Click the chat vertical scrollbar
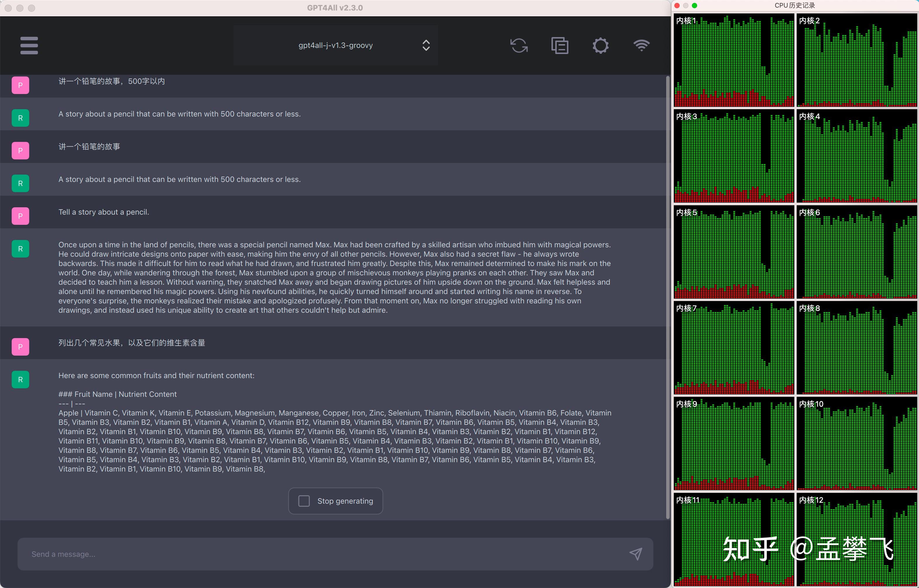The height and width of the screenshot is (588, 919). pos(668,298)
